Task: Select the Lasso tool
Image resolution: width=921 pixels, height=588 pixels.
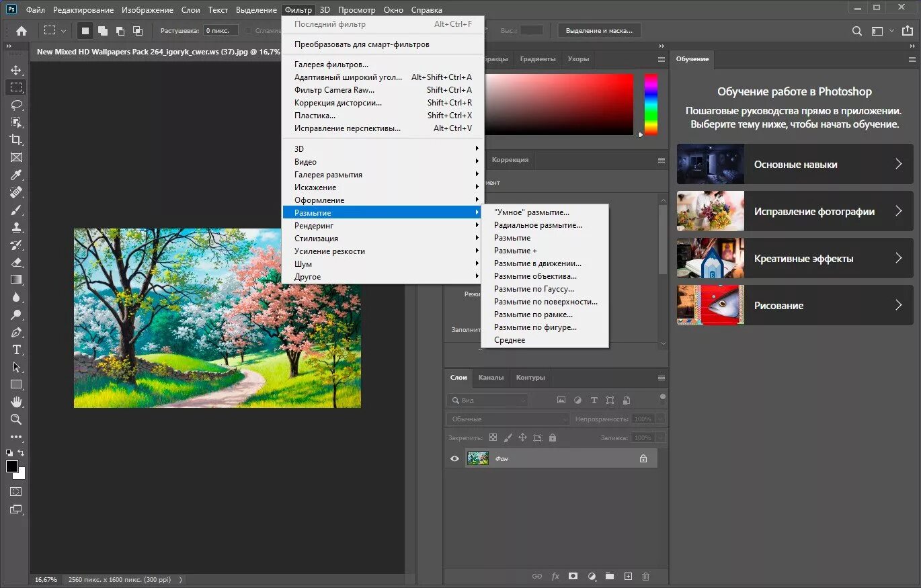Action: [16, 105]
